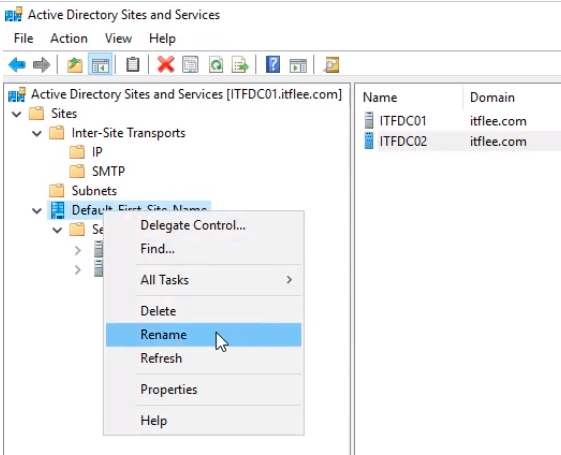The image size is (561, 455).
Task: Click the Forward arrow toolbar icon
Action: (x=42, y=65)
